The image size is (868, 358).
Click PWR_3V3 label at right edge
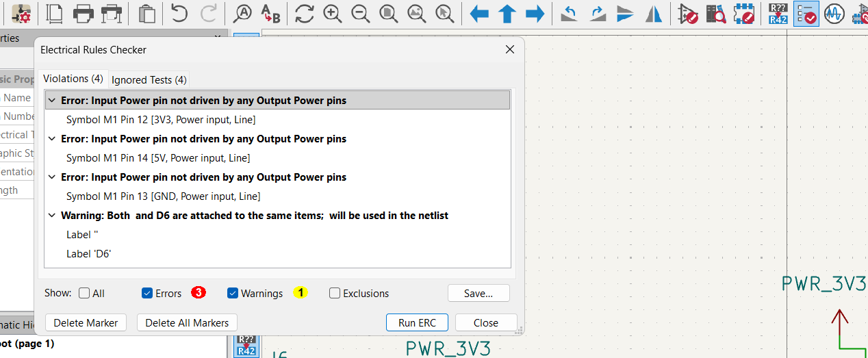(824, 284)
